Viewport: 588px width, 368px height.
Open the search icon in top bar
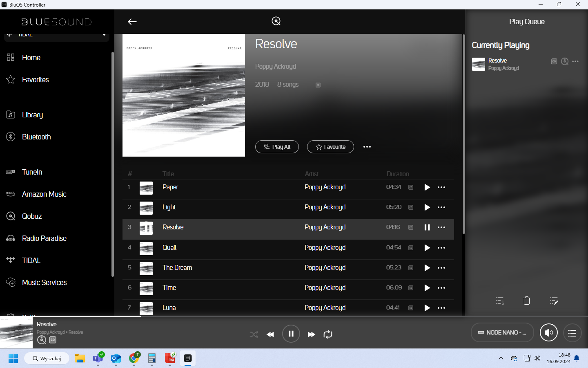click(276, 21)
